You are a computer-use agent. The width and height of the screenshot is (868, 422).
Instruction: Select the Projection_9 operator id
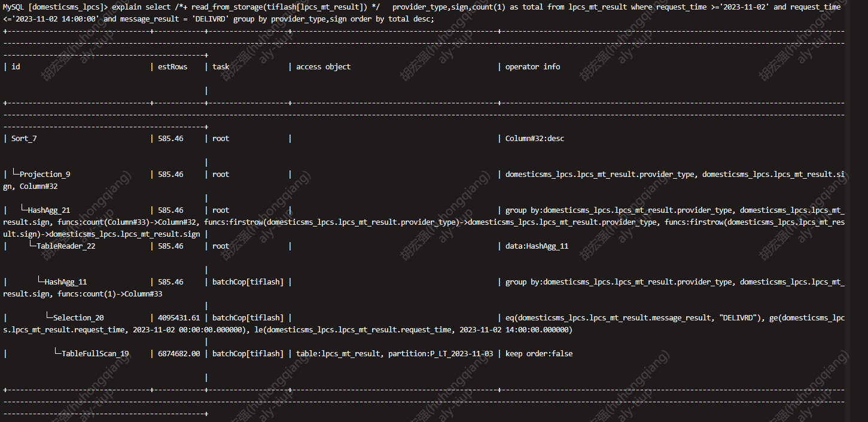[45, 175]
